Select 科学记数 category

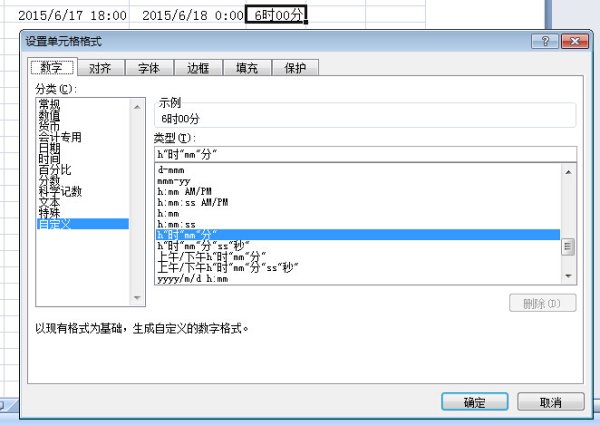(60, 191)
